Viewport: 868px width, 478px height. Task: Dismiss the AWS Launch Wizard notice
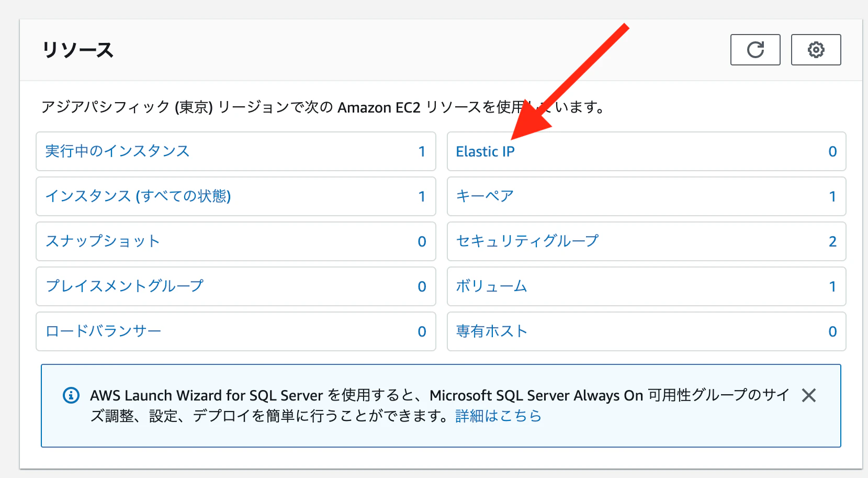coord(809,395)
